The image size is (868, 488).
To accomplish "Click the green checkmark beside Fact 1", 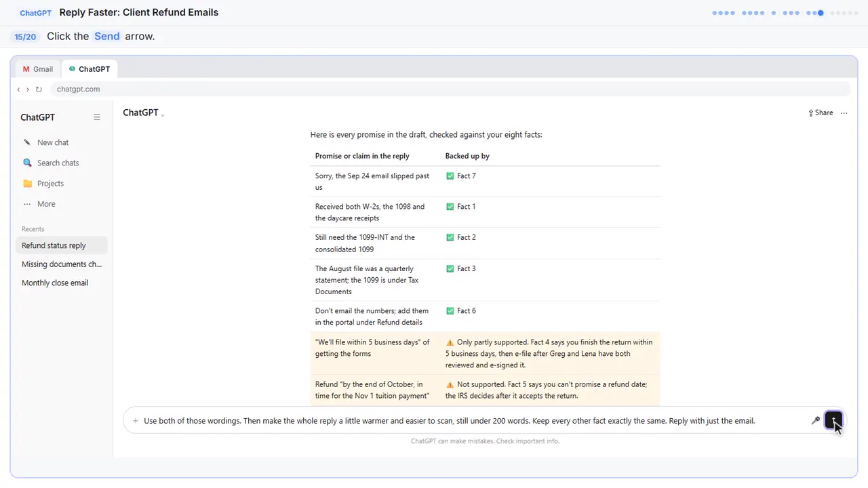I will [x=450, y=207].
